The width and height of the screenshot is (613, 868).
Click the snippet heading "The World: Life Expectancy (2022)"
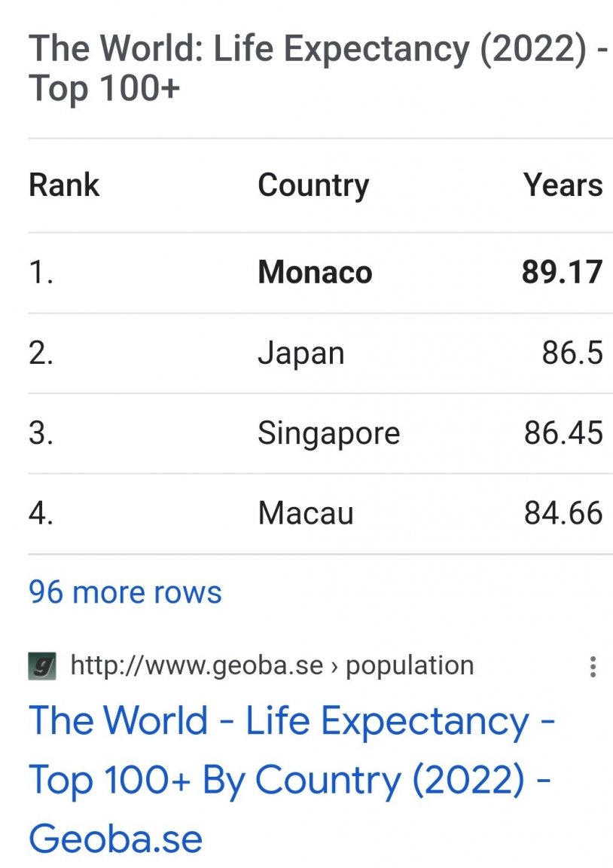(x=318, y=68)
